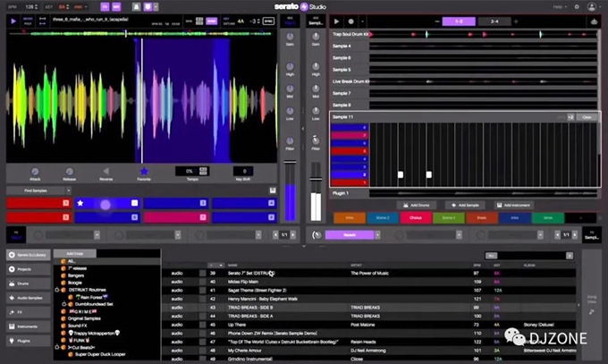
Task: Open FX in the library sidebar
Action: [x=29, y=312]
